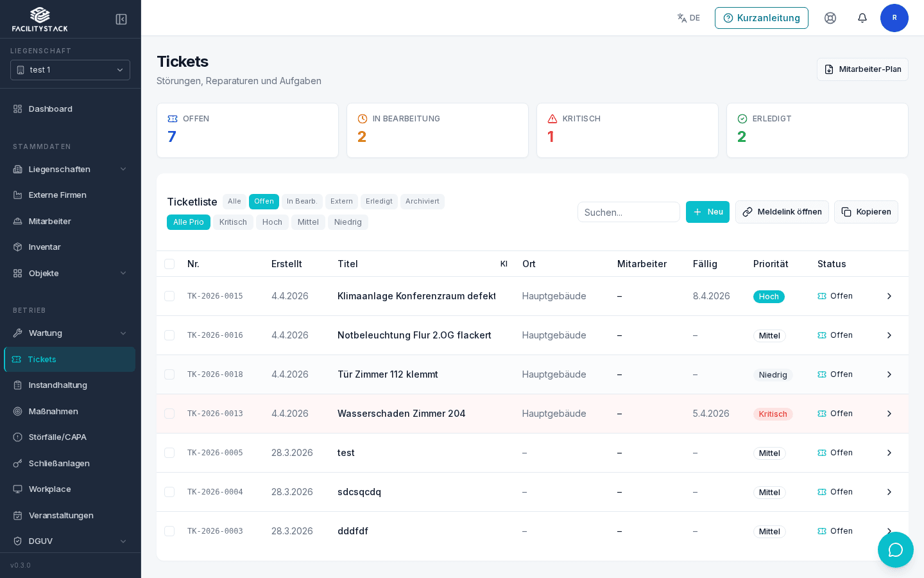Viewport: 924px width, 578px height.
Task: Open the notifications bell
Action: (x=862, y=18)
